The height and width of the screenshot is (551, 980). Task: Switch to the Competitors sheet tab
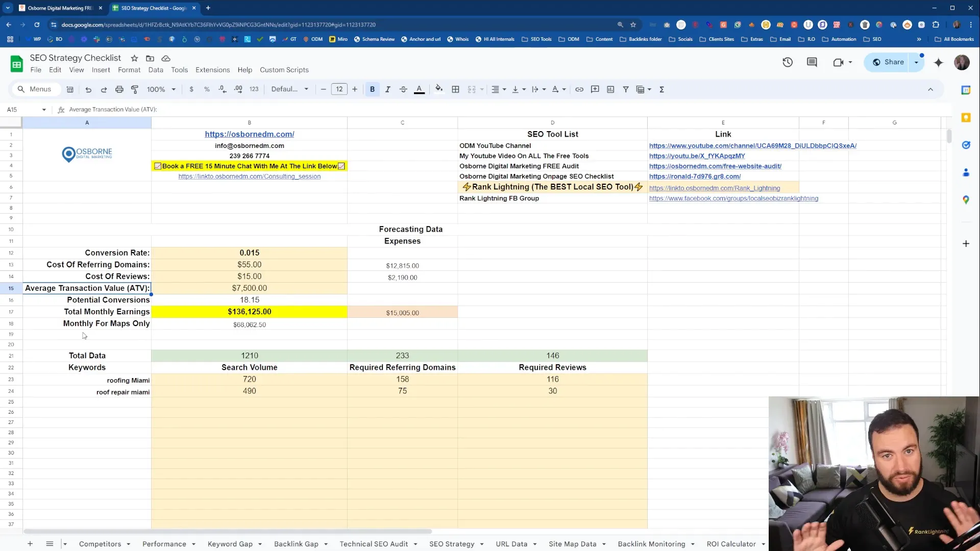[100, 544]
